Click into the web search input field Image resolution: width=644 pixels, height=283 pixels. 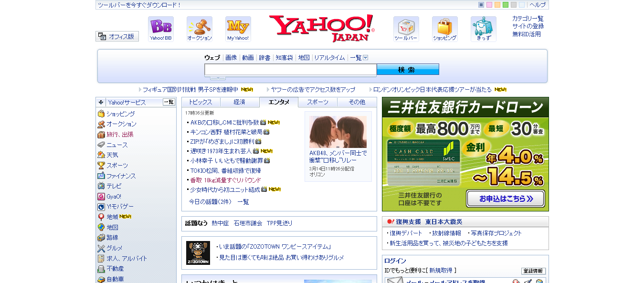[291, 70]
